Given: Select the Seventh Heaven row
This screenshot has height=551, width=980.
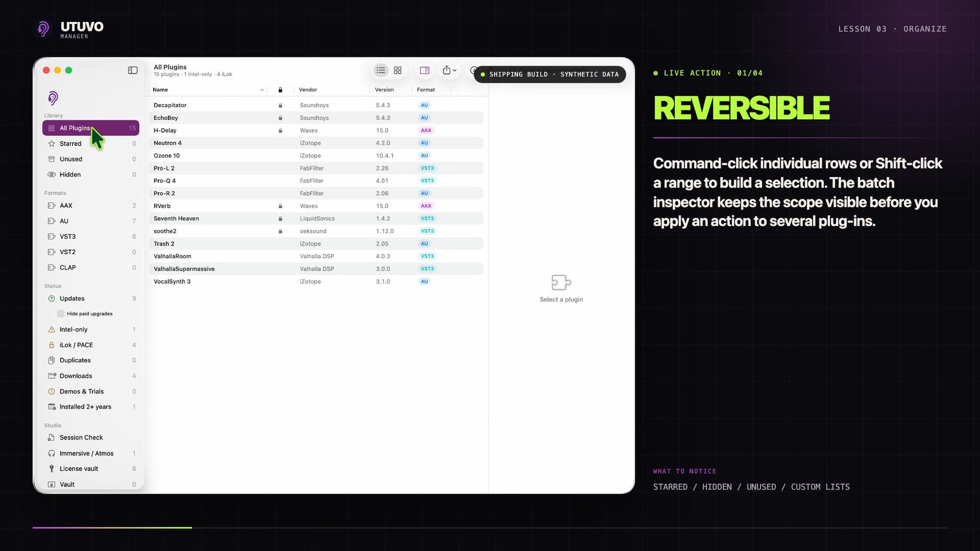Looking at the screenshot, I should coord(316,219).
